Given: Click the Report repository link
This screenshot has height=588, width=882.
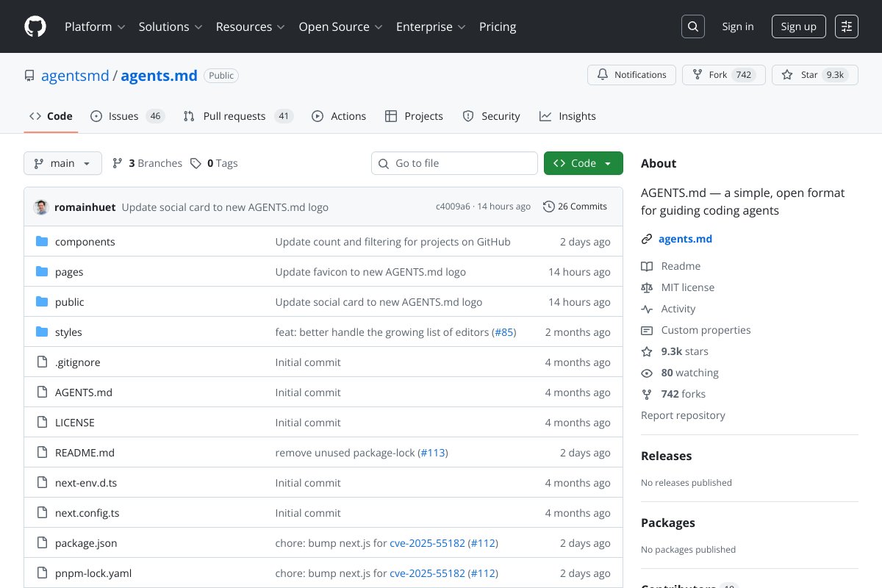Looking at the screenshot, I should [x=683, y=415].
